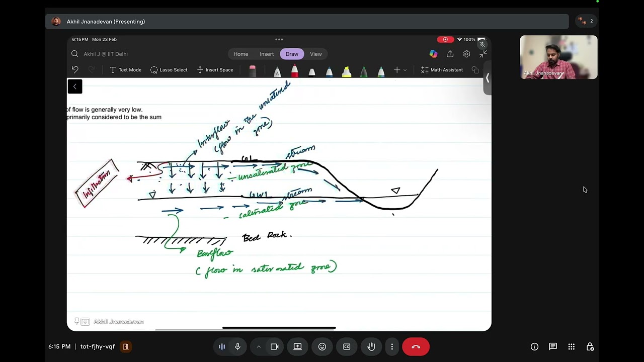Select the white-tipped pen
Screen dimensions: 644x362
point(312,71)
